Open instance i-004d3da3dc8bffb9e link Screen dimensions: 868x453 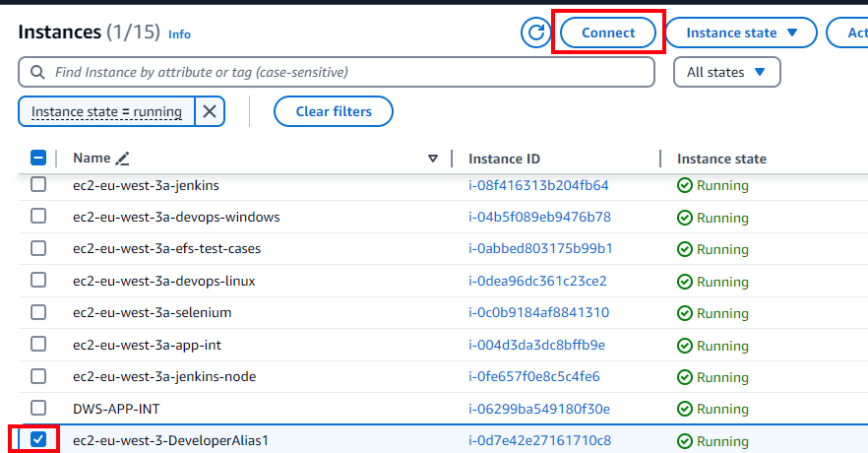pyautogui.click(x=536, y=345)
